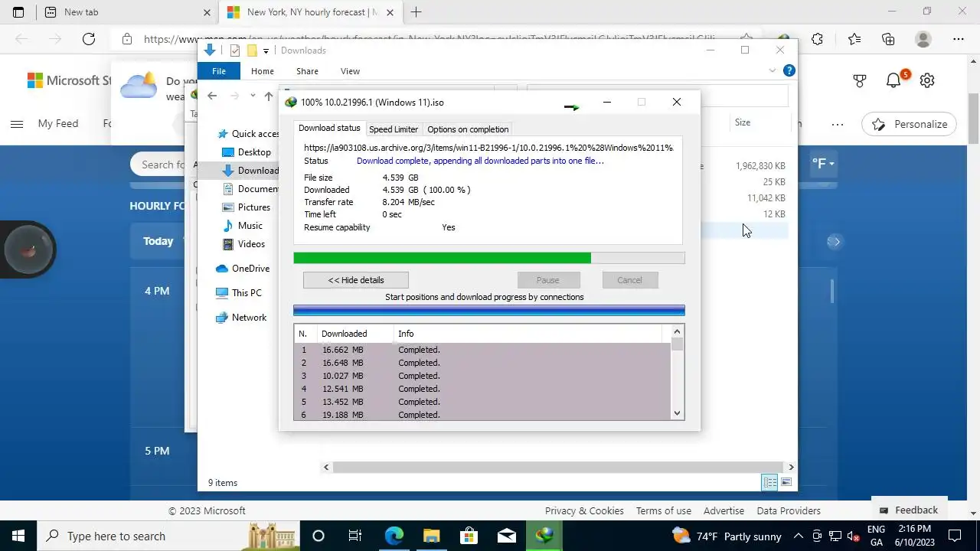Click the connection list scroll-down arrow
980x551 pixels.
677,413
